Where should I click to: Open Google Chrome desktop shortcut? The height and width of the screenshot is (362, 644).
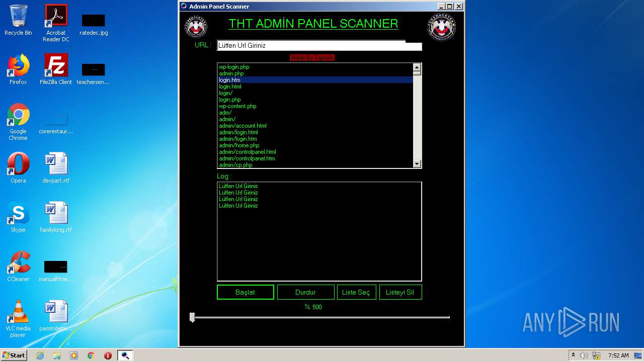[x=18, y=122]
